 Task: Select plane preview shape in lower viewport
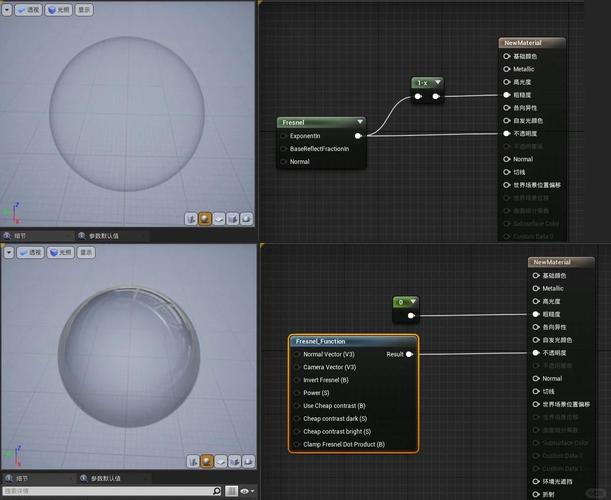[x=221, y=461]
